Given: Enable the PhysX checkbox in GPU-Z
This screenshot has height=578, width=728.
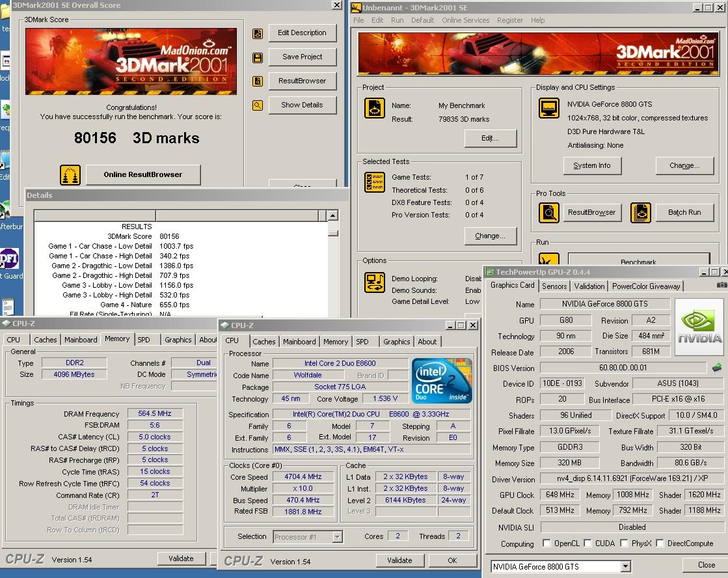Looking at the screenshot, I should click(624, 543).
